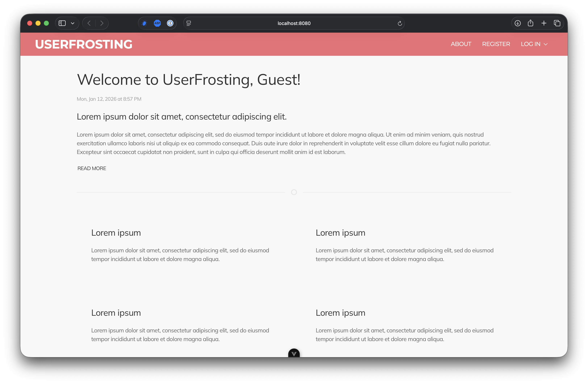588x384 pixels.
Task: Open the READ MORE link
Action: coord(92,168)
